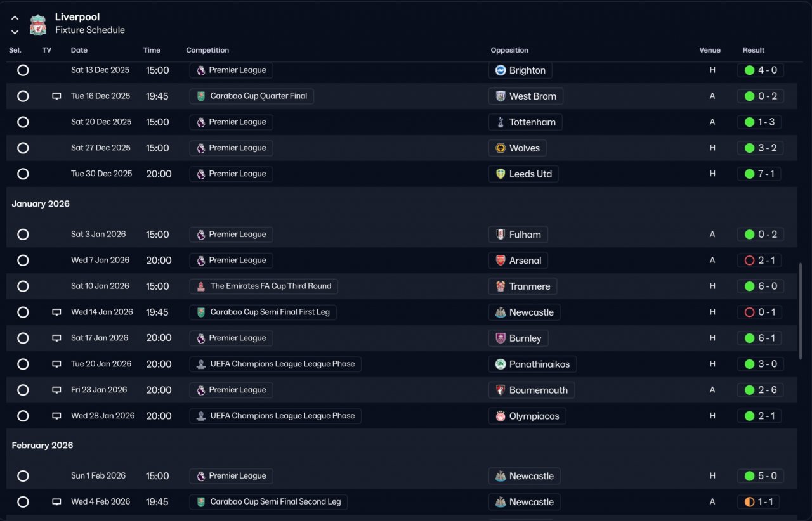View the 6 - 0 result against Tranmere
Image resolution: width=812 pixels, height=521 pixels.
click(x=761, y=286)
